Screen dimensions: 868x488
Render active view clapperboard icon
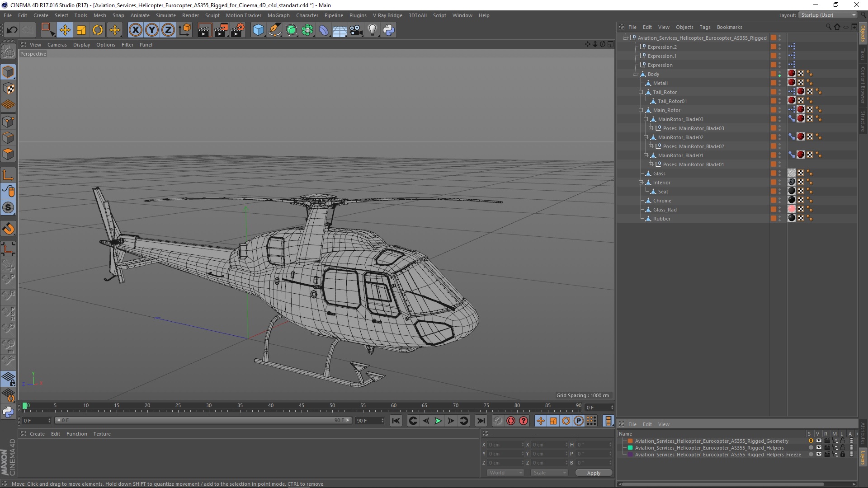pyautogui.click(x=204, y=30)
